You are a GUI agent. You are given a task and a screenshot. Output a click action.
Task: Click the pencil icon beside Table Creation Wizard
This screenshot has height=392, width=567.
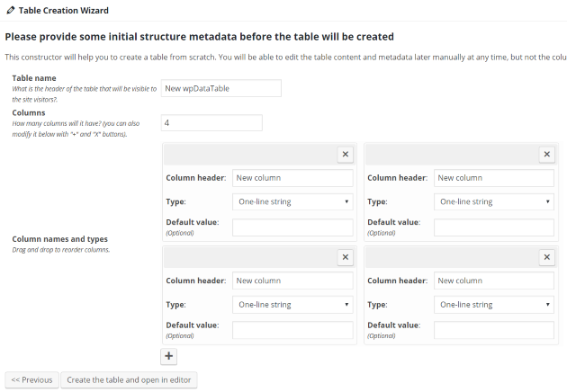pos(11,11)
